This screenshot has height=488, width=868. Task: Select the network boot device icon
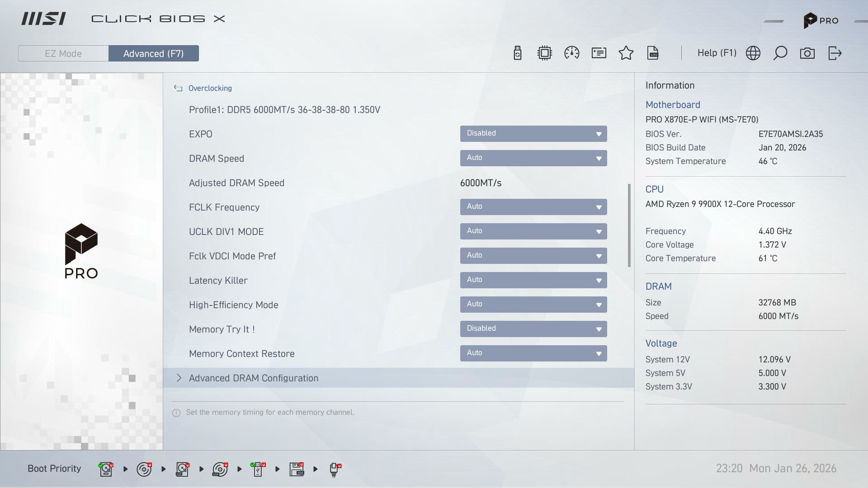point(334,469)
